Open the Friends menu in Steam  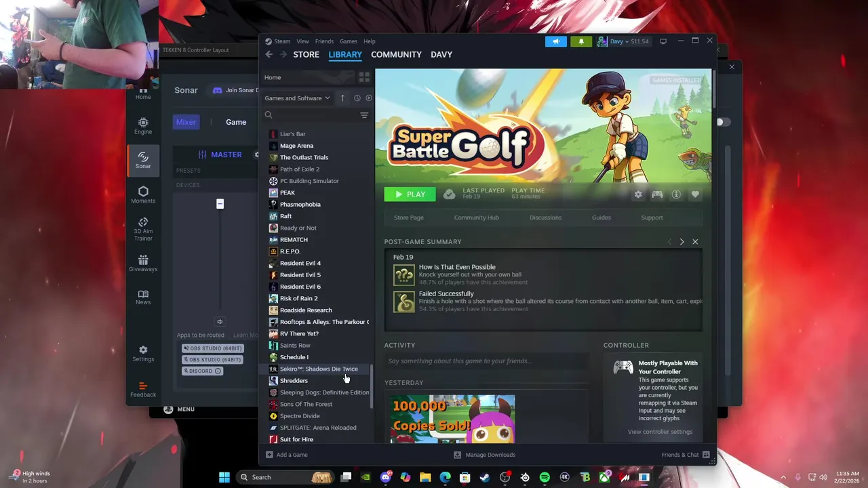click(324, 41)
